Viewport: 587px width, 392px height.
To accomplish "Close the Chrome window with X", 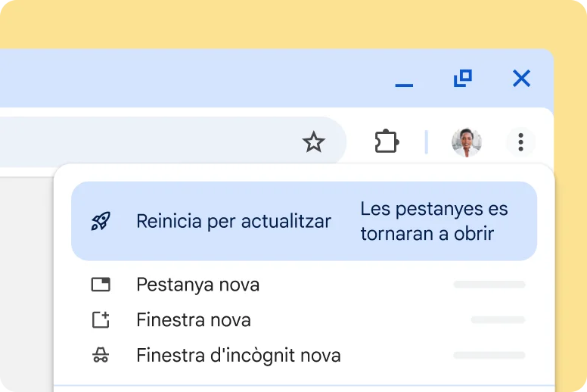I will [521, 78].
